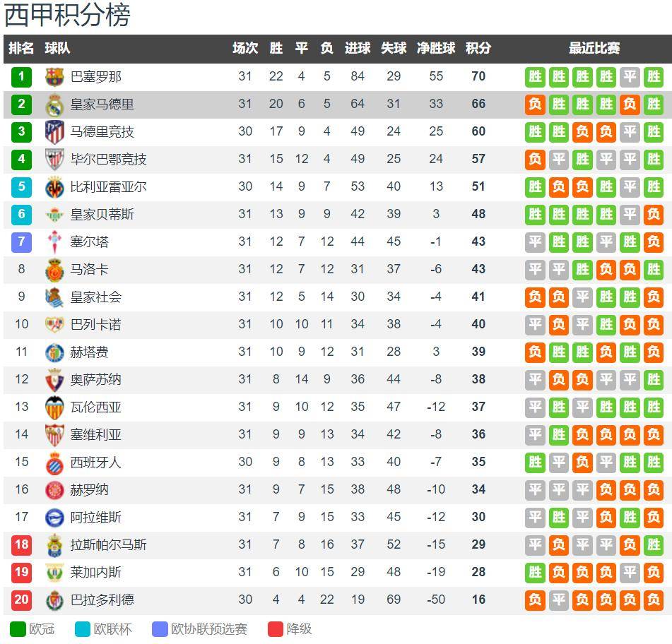
Task: Open the Atlético Madrid badge in row 3
Action: tap(54, 132)
